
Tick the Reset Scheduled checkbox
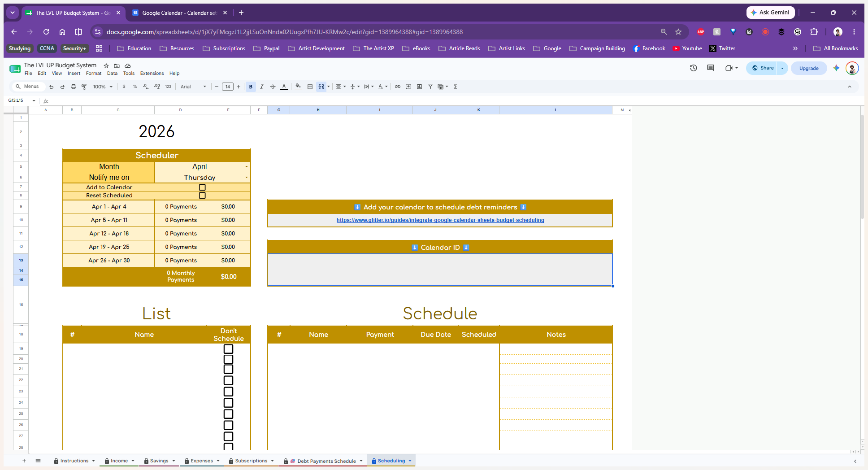click(202, 196)
